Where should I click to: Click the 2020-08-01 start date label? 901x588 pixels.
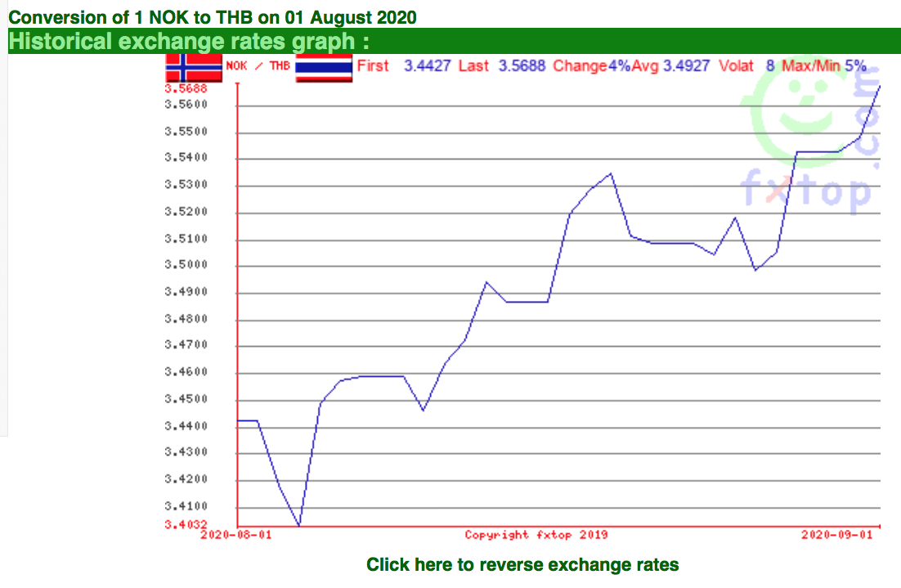(x=236, y=535)
